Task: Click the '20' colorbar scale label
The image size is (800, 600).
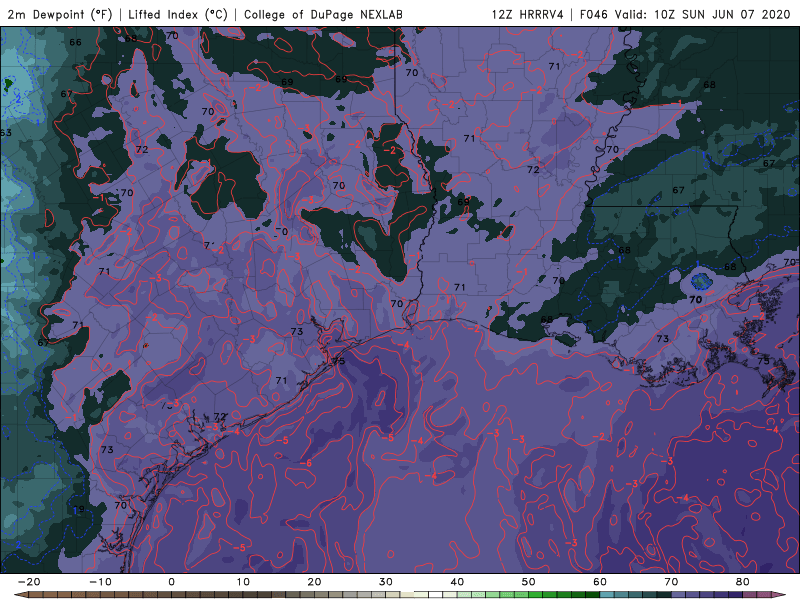Action: (314, 582)
